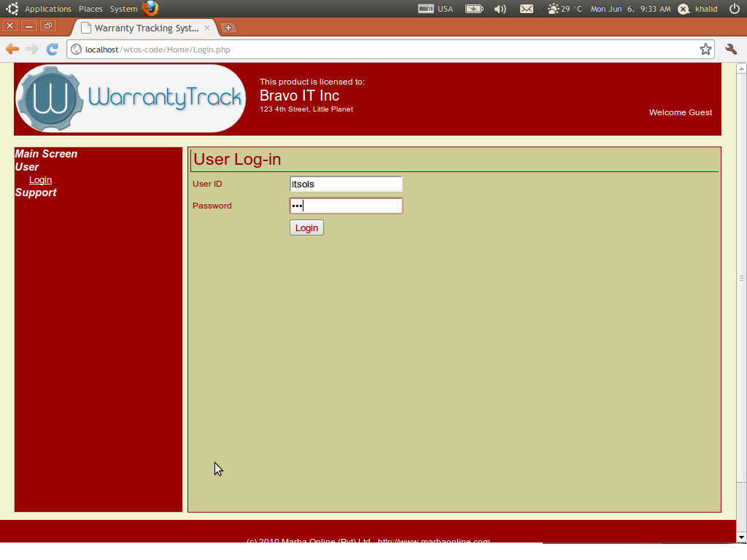The height and width of the screenshot is (560, 747).
Task: Open Firefox tools via the wrench icon
Action: 732,50
